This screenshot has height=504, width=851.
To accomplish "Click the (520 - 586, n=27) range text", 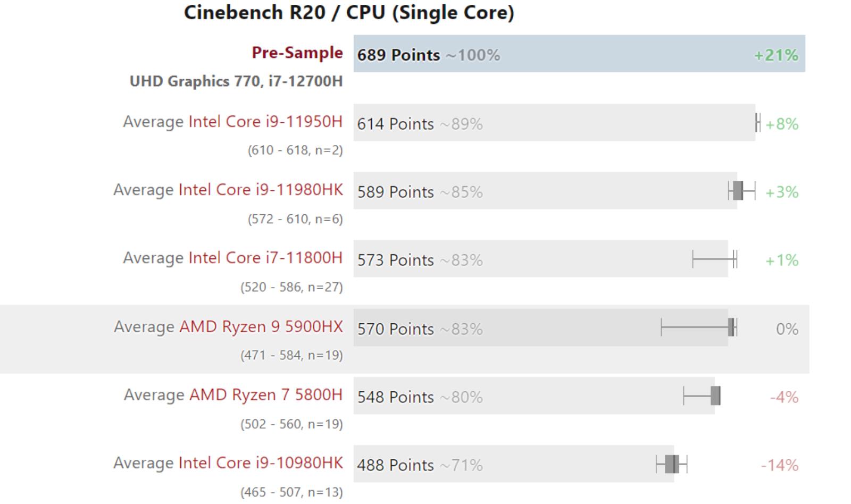I will coord(291,287).
